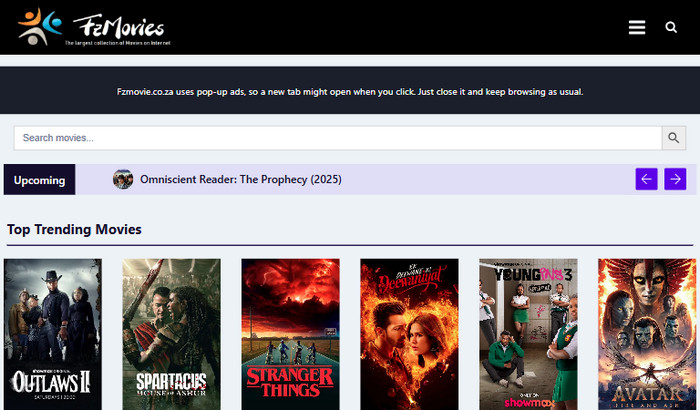Open the Avatar Fire and Ash poster

pos(647,334)
